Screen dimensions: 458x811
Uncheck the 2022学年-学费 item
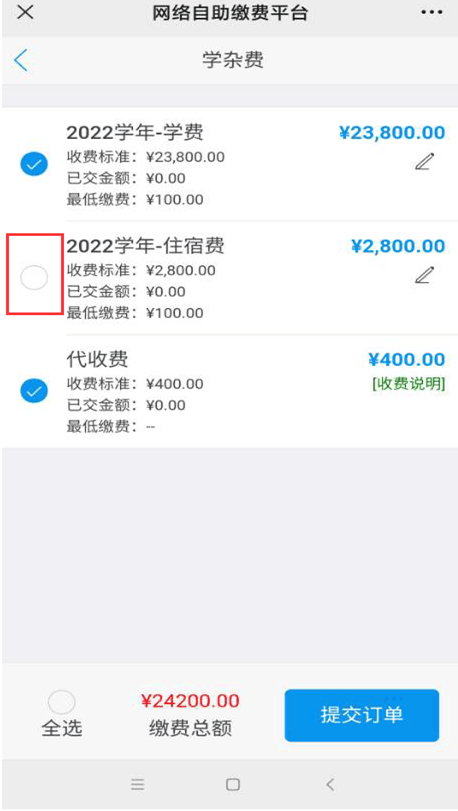[34, 165]
